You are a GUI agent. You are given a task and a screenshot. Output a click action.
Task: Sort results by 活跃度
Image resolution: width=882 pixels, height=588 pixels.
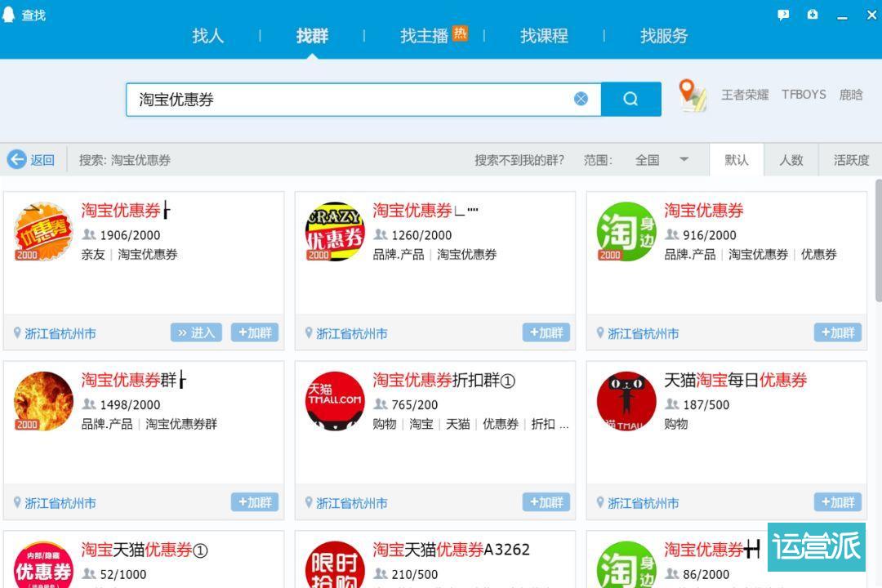pyautogui.click(x=851, y=160)
